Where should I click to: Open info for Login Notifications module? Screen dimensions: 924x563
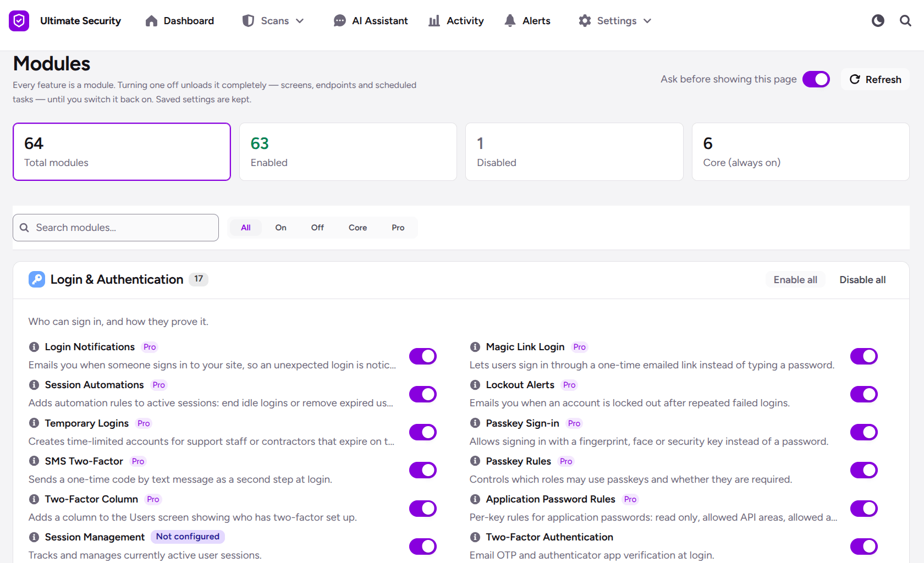(34, 347)
